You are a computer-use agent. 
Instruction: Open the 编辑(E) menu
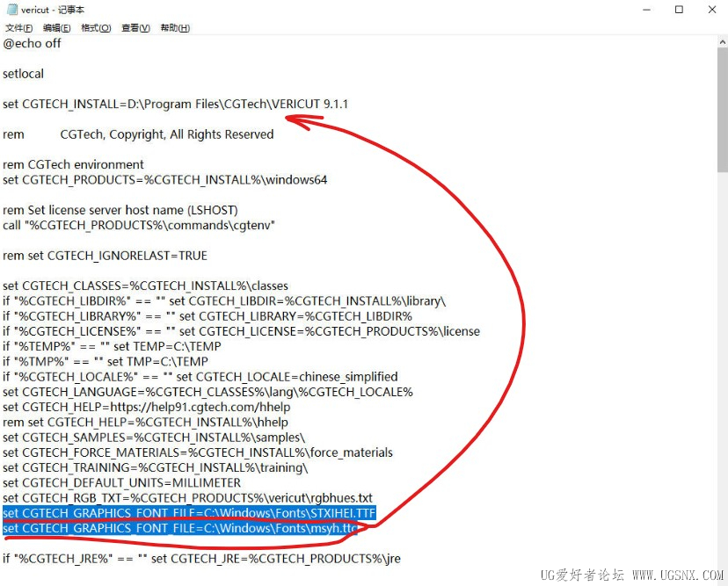point(56,28)
